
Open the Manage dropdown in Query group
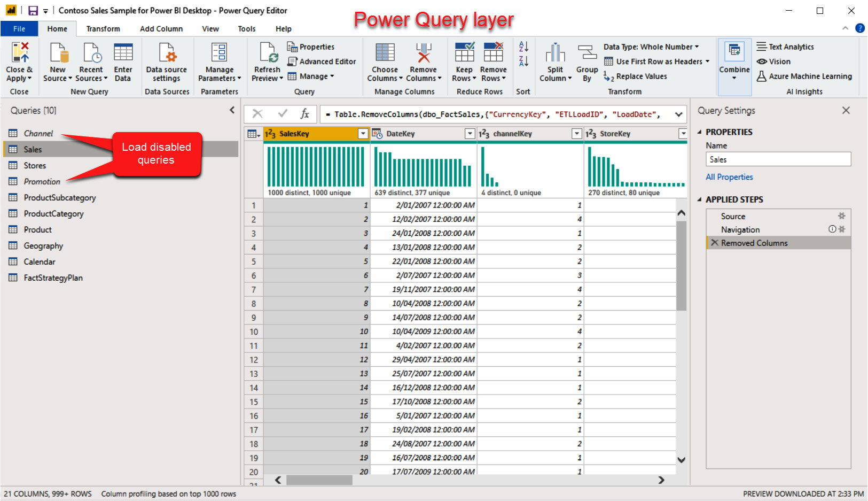(311, 76)
